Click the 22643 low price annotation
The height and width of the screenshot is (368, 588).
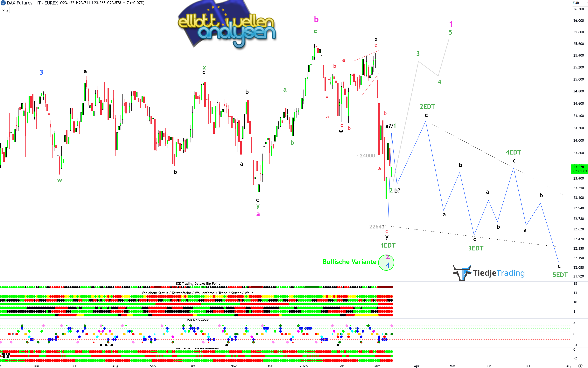coord(377,227)
